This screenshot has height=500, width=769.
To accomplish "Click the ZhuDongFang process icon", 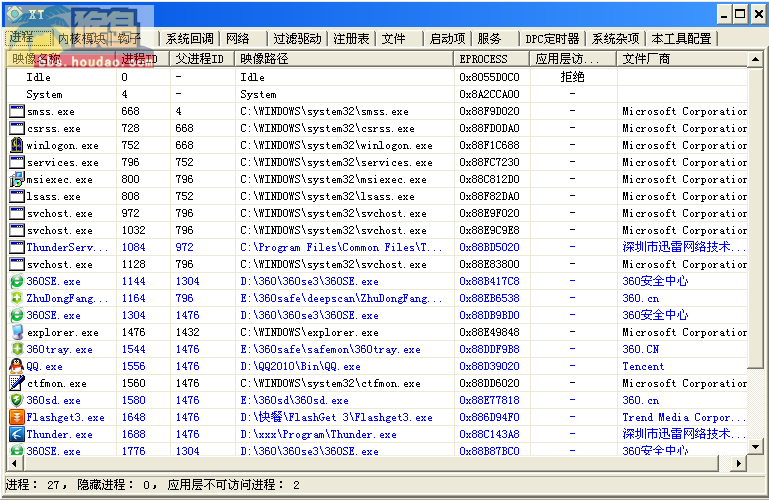I will (x=17, y=298).
